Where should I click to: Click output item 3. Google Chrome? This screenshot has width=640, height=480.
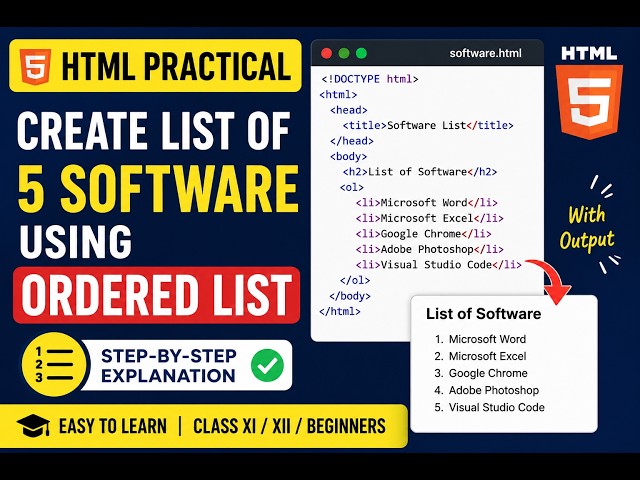[481, 373]
